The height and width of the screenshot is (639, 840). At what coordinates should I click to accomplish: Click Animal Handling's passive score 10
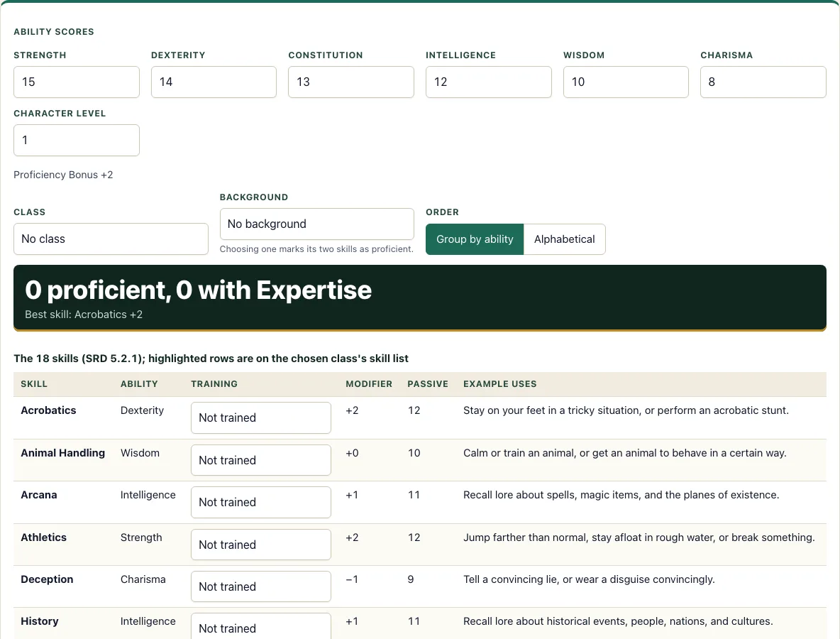(x=414, y=453)
